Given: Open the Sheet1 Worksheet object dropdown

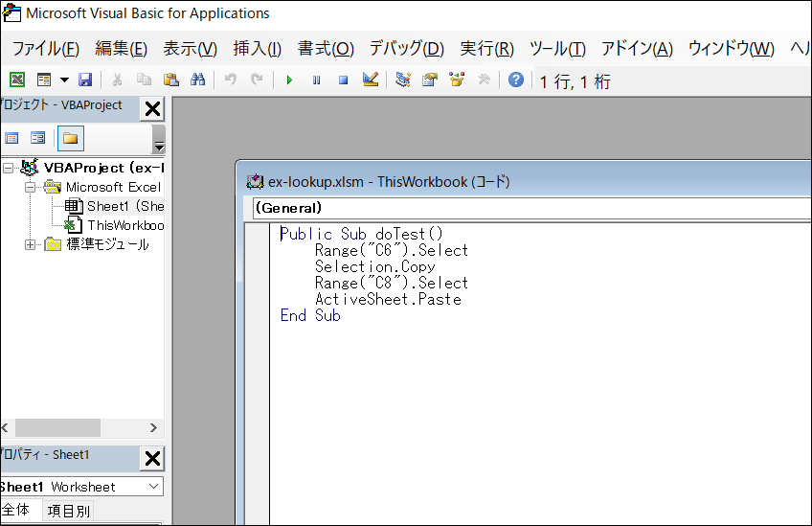Looking at the screenshot, I should [153, 487].
